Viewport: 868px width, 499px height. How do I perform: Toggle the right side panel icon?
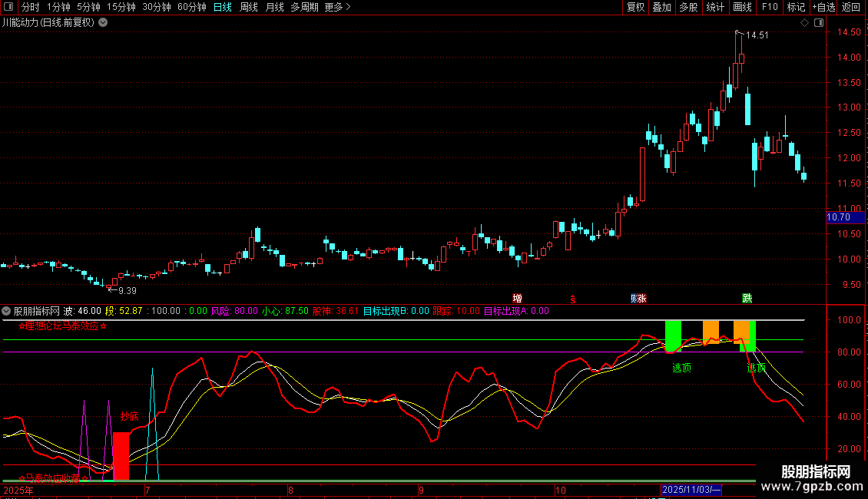click(x=817, y=23)
